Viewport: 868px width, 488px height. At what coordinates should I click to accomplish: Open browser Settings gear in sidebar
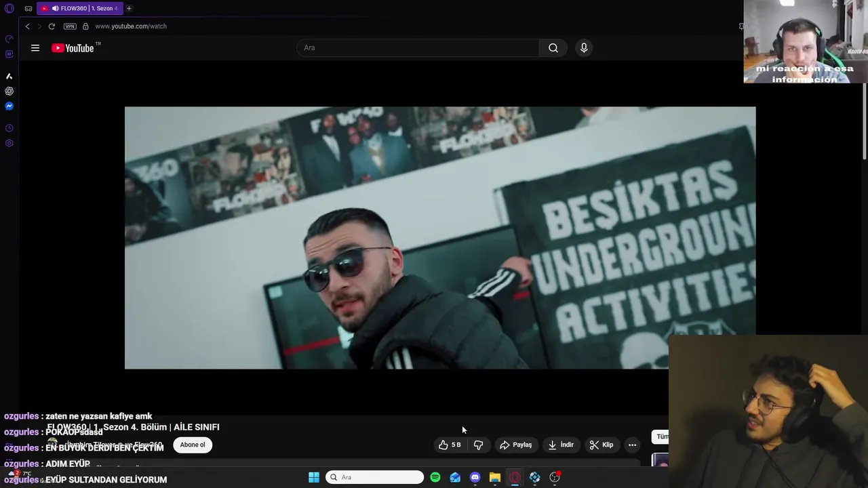[9, 143]
